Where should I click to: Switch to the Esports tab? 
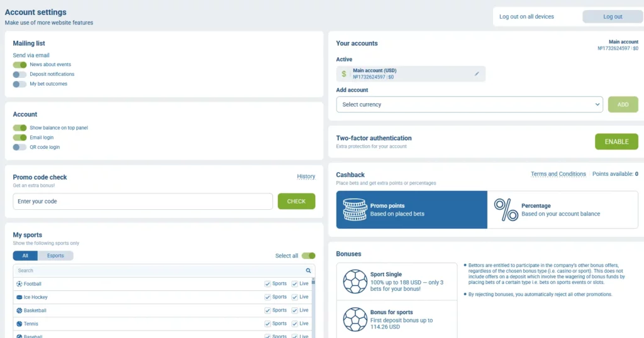pyautogui.click(x=55, y=256)
